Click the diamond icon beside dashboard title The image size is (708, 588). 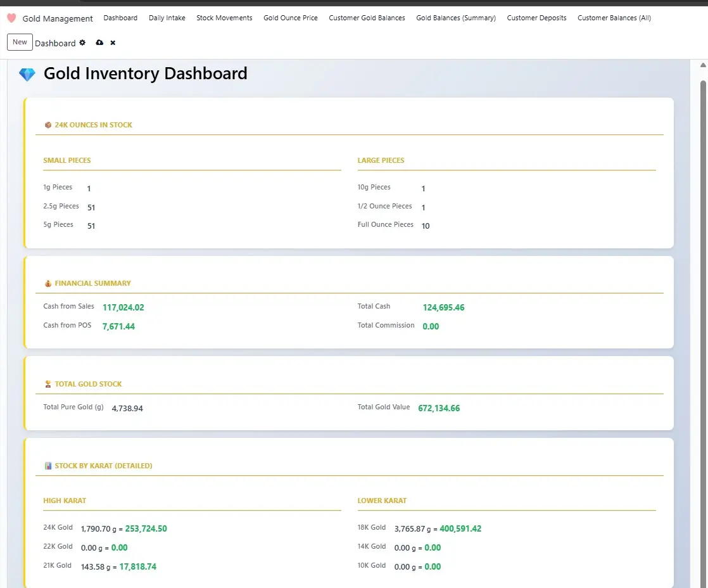click(27, 74)
